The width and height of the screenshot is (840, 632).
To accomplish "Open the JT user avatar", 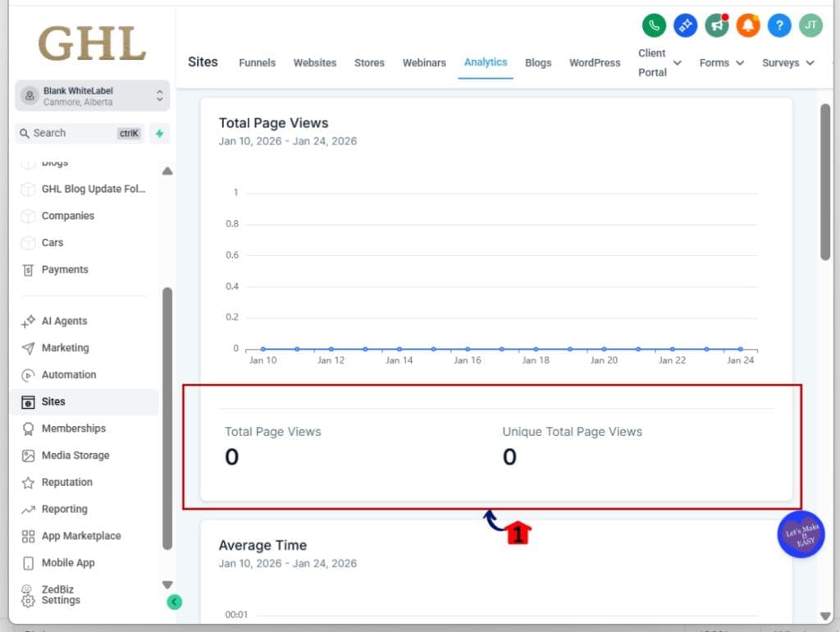I will point(810,25).
